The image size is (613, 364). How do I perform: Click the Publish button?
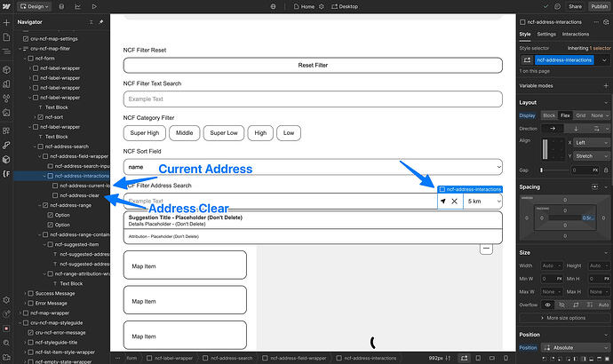click(x=600, y=6)
